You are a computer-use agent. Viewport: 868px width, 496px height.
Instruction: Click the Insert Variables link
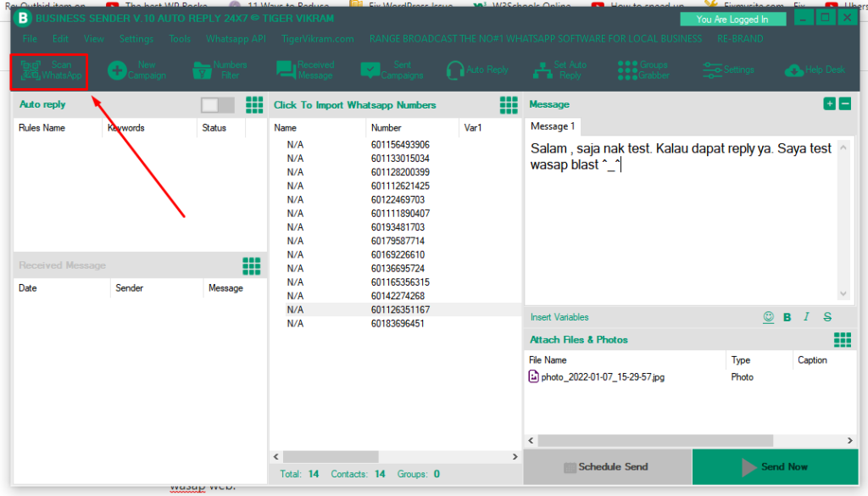coord(559,317)
